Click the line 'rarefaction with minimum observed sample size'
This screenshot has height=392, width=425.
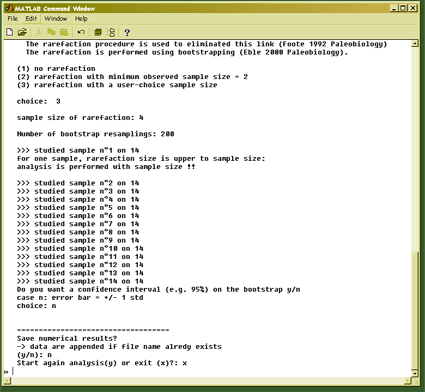pyautogui.click(x=132, y=77)
